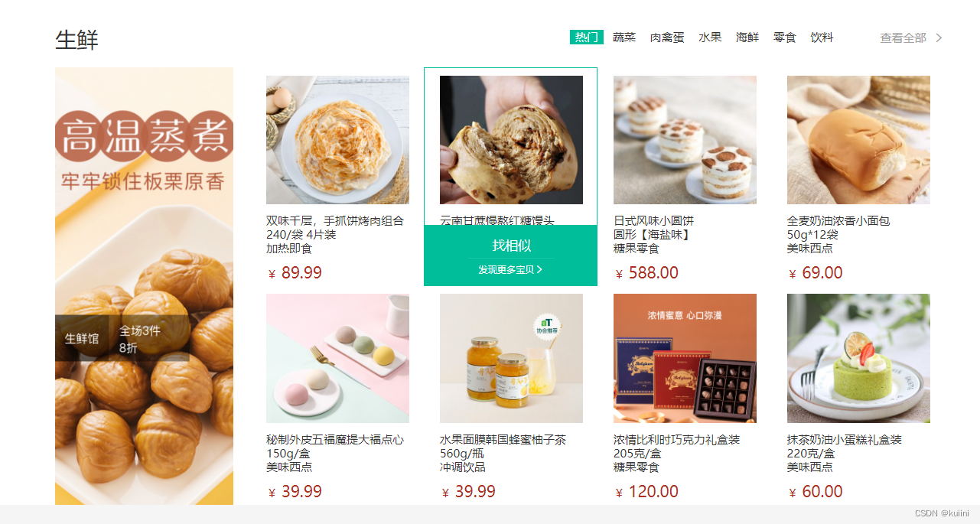Open the 手抓饼 pancake product image

coord(337,140)
